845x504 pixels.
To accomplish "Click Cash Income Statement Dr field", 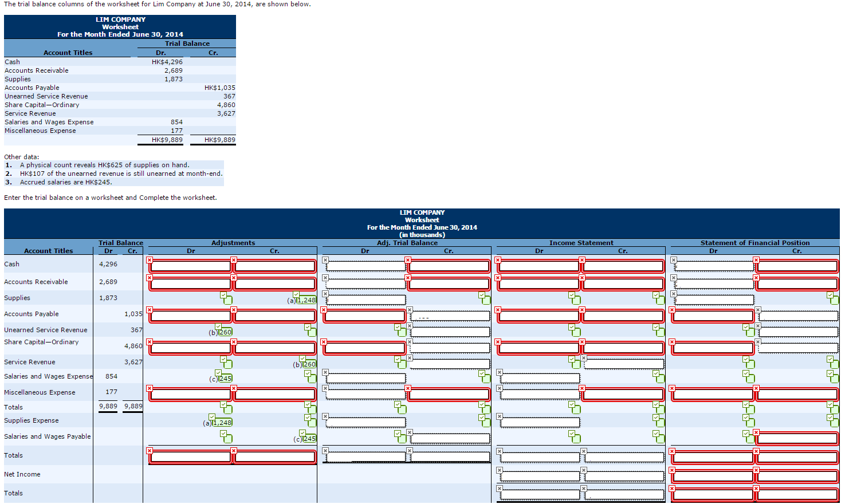I will [539, 266].
